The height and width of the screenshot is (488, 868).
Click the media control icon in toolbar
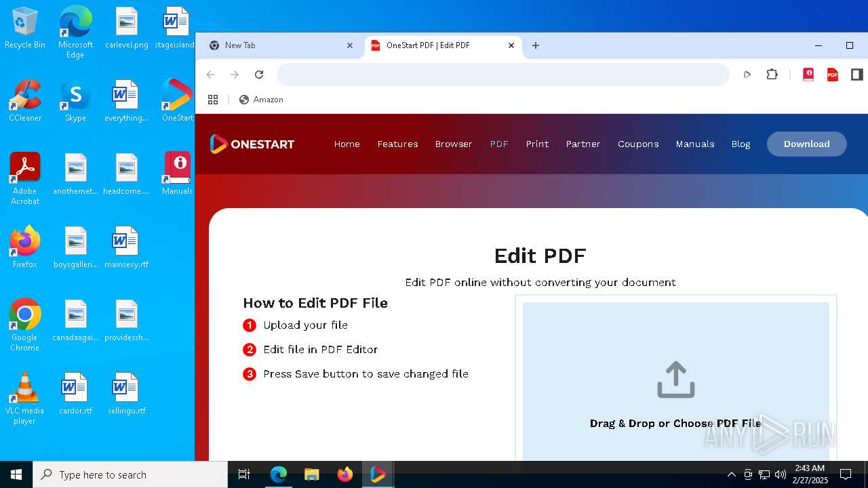click(747, 75)
